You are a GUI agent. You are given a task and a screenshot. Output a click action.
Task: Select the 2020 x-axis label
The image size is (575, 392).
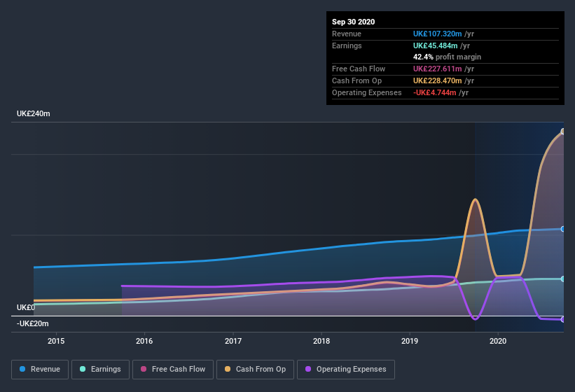click(x=498, y=341)
